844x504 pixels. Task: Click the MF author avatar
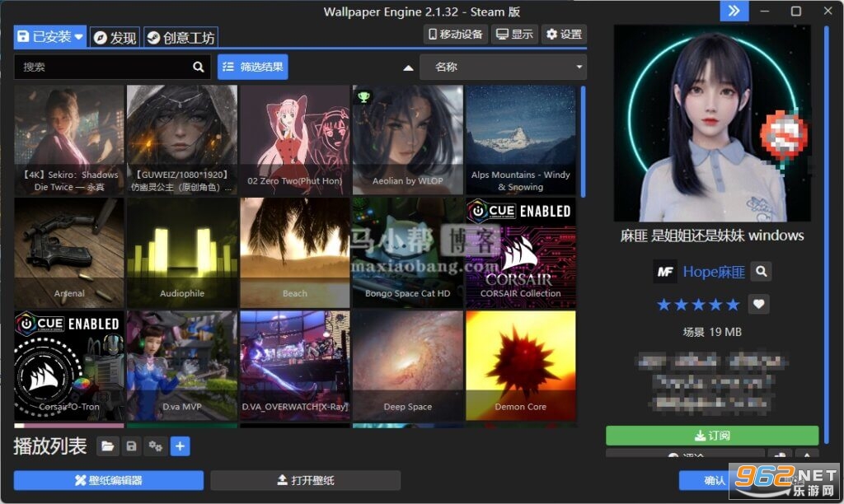point(665,272)
